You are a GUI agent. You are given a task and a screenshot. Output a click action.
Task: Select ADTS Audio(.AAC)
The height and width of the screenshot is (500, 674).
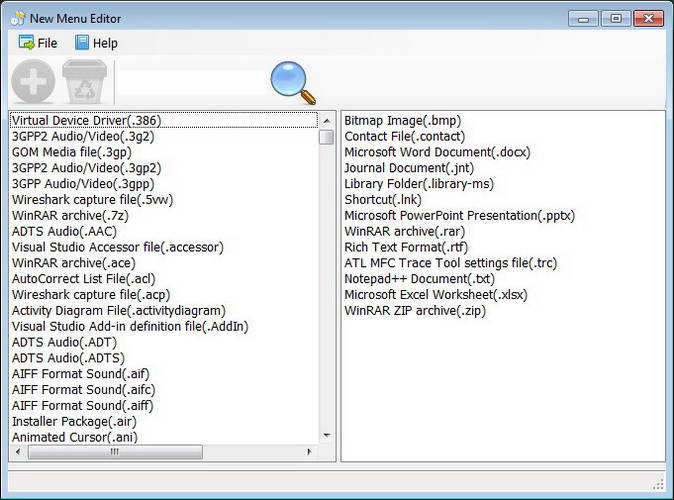[x=164, y=231]
